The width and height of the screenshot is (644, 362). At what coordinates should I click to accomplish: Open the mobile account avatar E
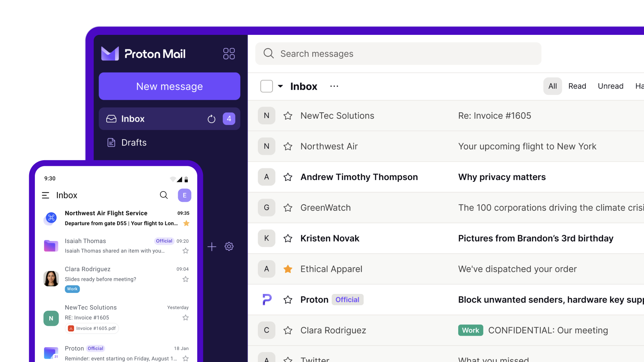tap(184, 195)
